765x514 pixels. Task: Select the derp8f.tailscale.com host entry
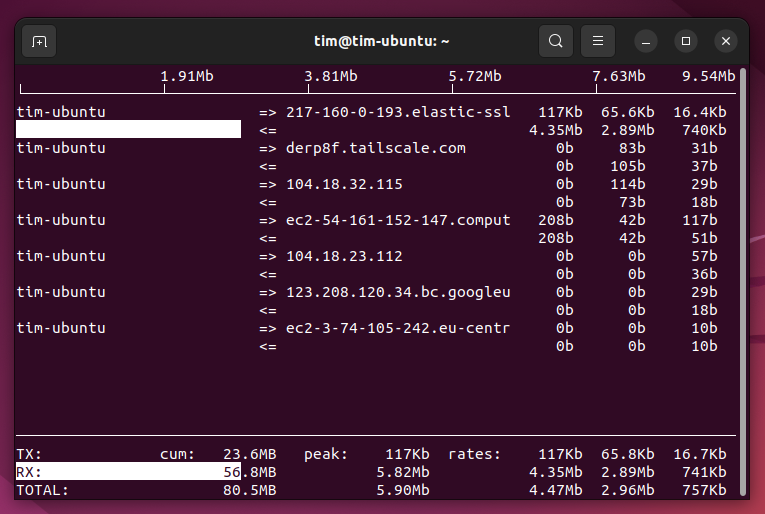(375, 148)
